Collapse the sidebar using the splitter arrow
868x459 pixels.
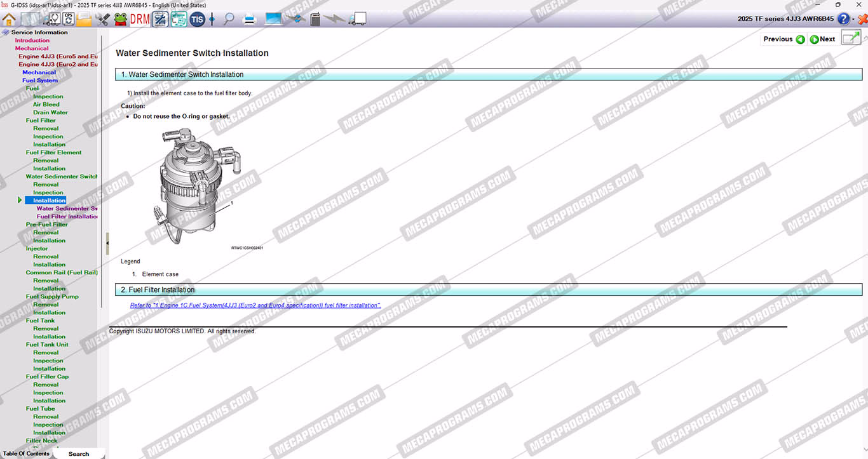pyautogui.click(x=107, y=243)
